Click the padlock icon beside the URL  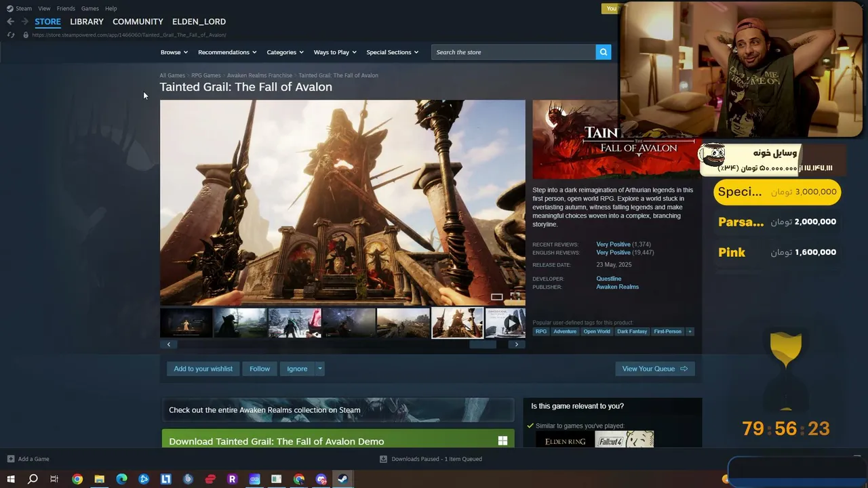click(x=26, y=35)
